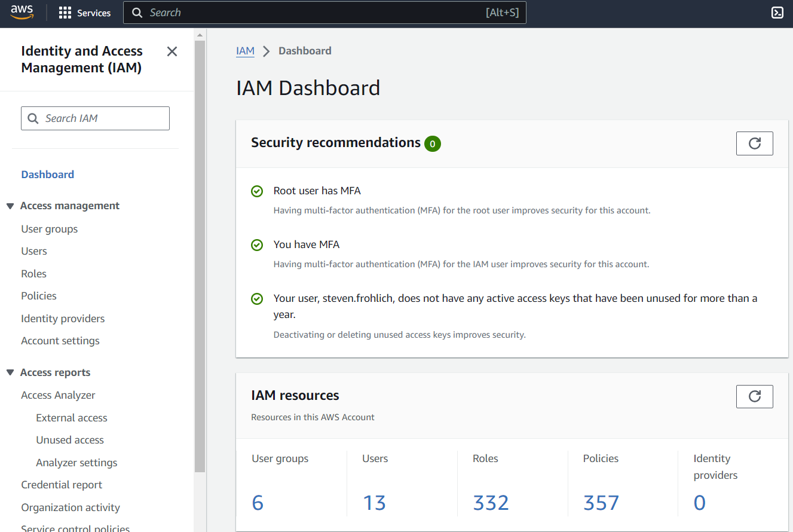The image size is (793, 532).
Task: Open Access Analyzer in the sidebar
Action: (58, 395)
